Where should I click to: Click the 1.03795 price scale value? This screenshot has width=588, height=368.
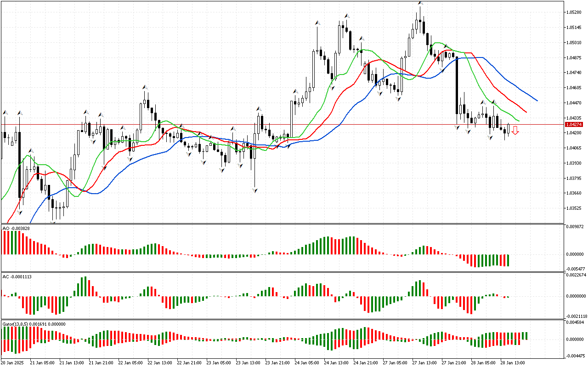tap(574, 178)
